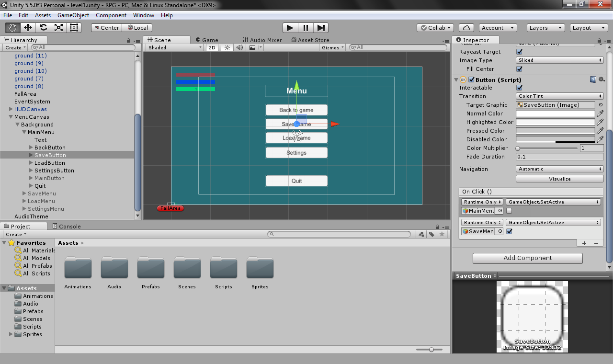613x364 pixels.
Task: Select the Scale tool
Action: (x=58, y=28)
